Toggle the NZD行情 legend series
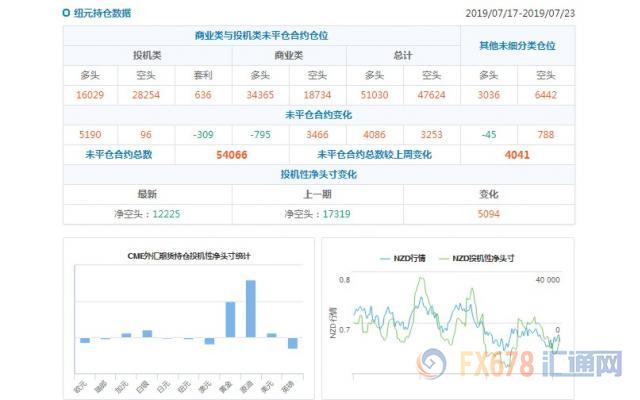The height and width of the screenshot is (400, 640). [x=403, y=258]
